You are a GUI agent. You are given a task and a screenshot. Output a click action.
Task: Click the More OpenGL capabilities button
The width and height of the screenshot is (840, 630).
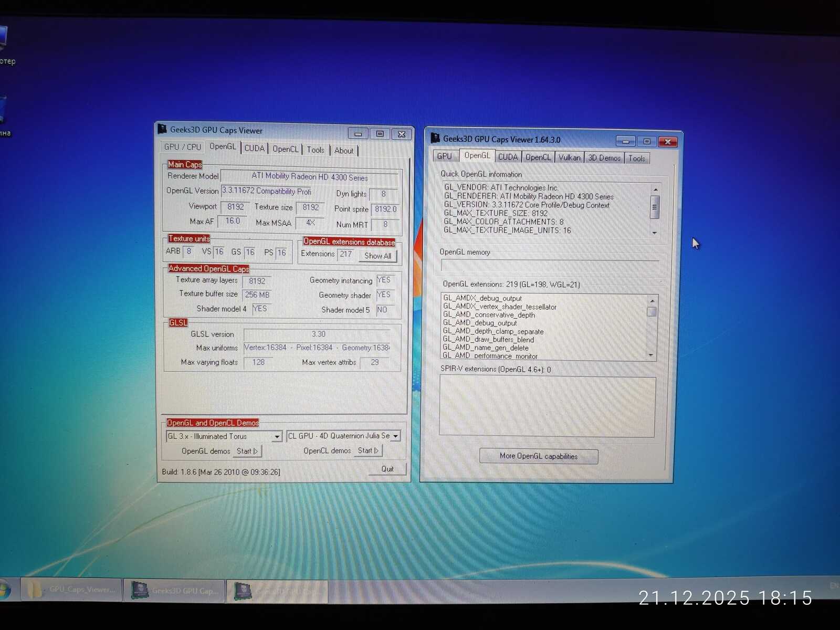(x=539, y=456)
